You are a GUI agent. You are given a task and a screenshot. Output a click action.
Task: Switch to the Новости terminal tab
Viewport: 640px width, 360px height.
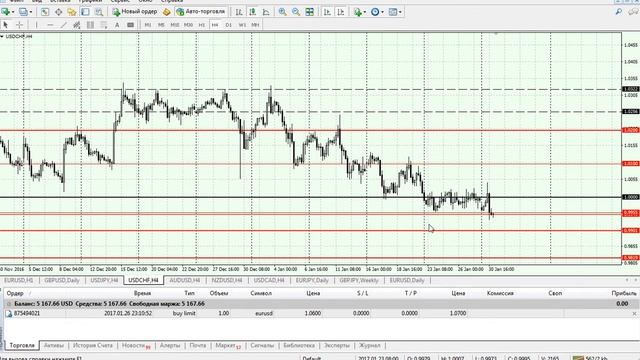136,346
